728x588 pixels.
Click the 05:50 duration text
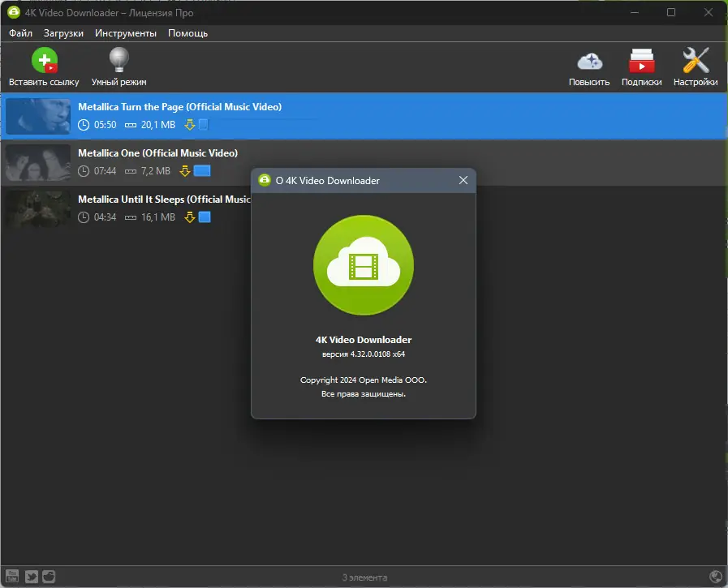(105, 125)
